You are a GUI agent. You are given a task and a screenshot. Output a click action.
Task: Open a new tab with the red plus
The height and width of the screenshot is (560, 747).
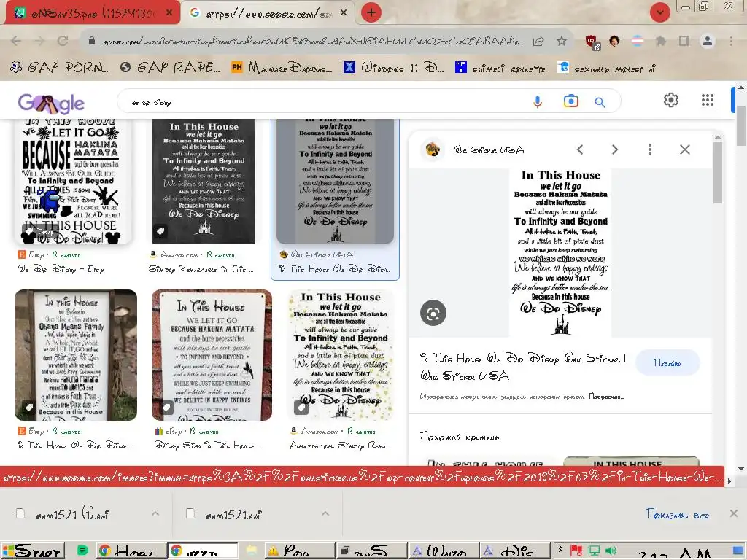pos(371,12)
